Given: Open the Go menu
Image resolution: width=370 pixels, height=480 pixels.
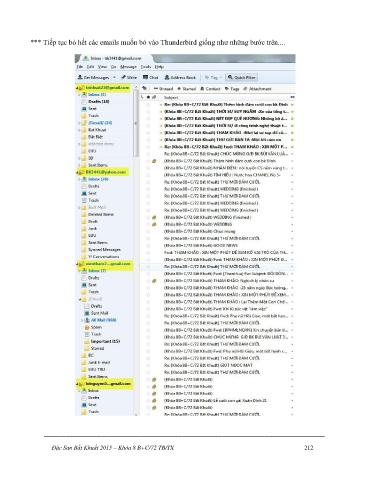Looking at the screenshot, I should point(113,67).
